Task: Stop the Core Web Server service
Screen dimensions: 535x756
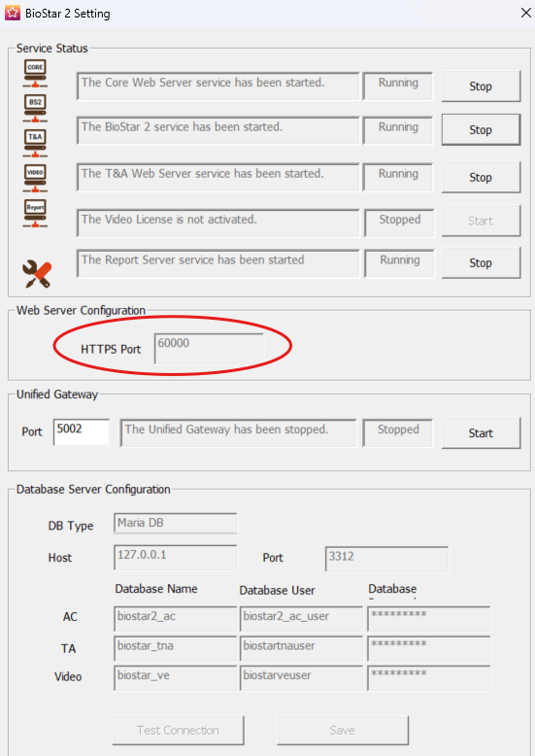Action: coord(481,86)
